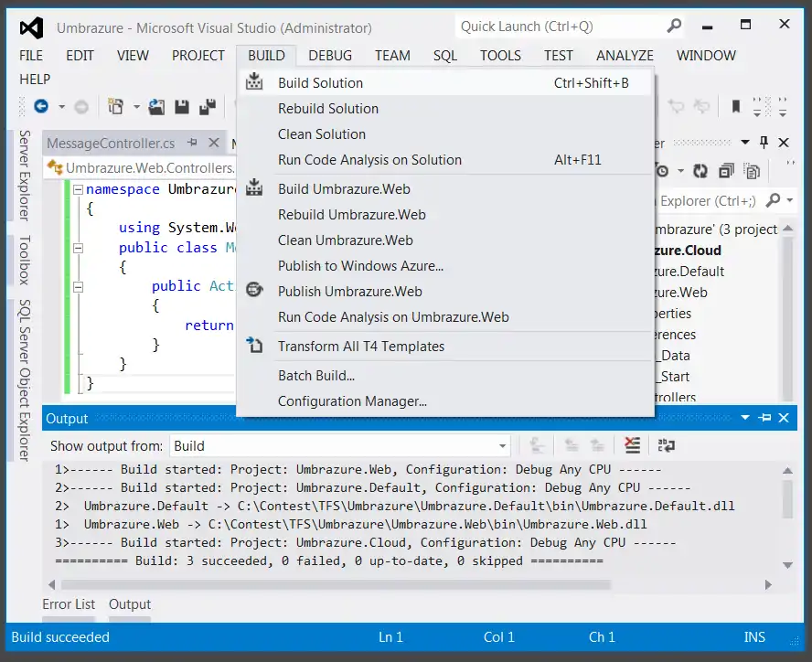Click the Open File toolbar icon
The width and height of the screenshot is (812, 662).
156,107
